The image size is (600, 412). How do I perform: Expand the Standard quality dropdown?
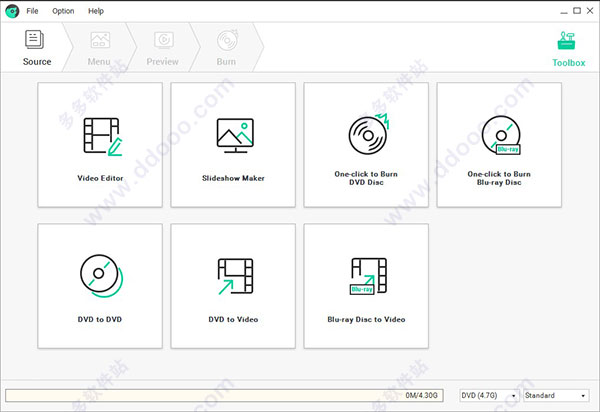(x=556, y=396)
